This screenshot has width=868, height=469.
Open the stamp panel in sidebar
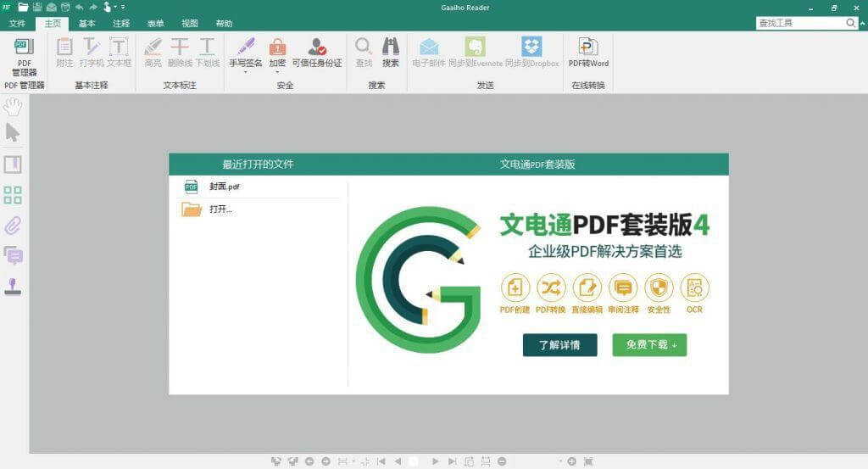pyautogui.click(x=13, y=287)
